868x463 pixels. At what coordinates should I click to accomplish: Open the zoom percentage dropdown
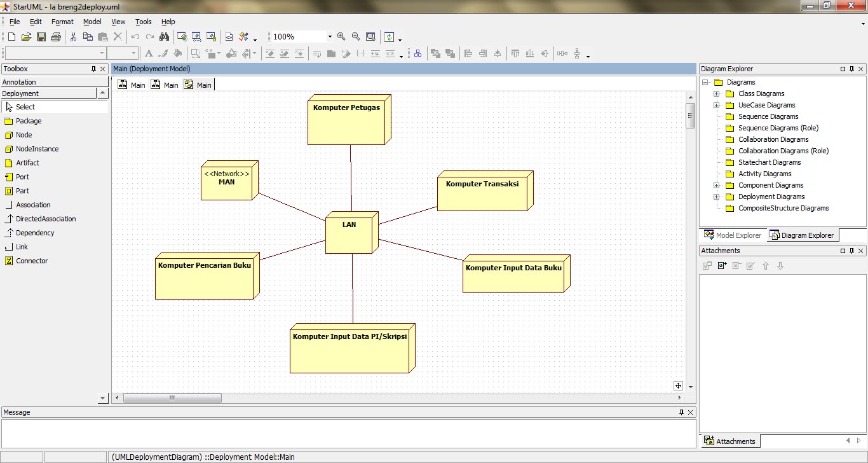click(x=330, y=37)
